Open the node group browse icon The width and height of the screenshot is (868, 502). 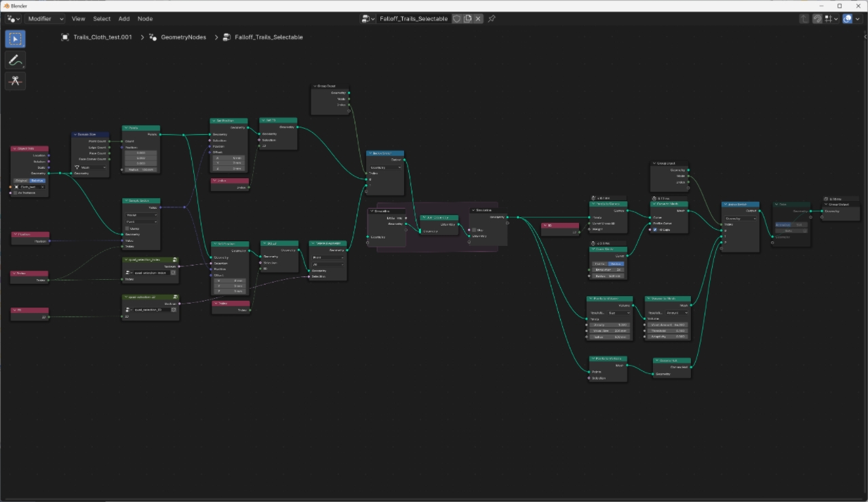(x=368, y=19)
